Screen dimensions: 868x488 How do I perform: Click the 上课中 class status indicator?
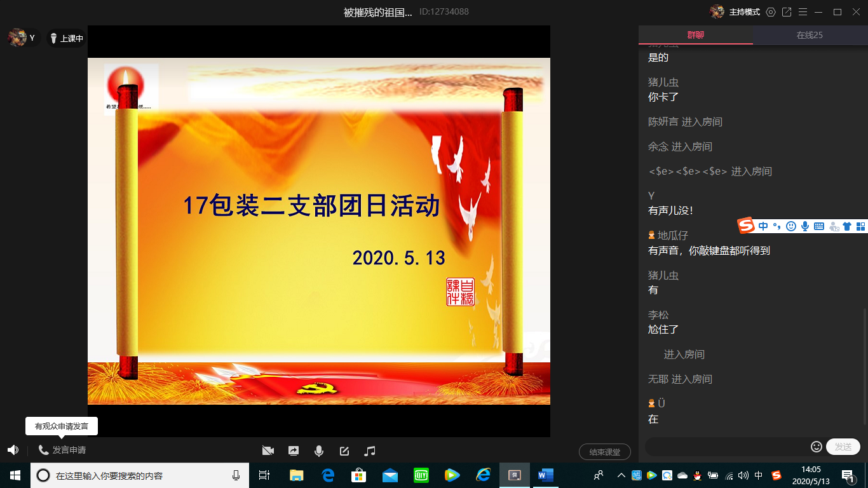[x=66, y=38]
